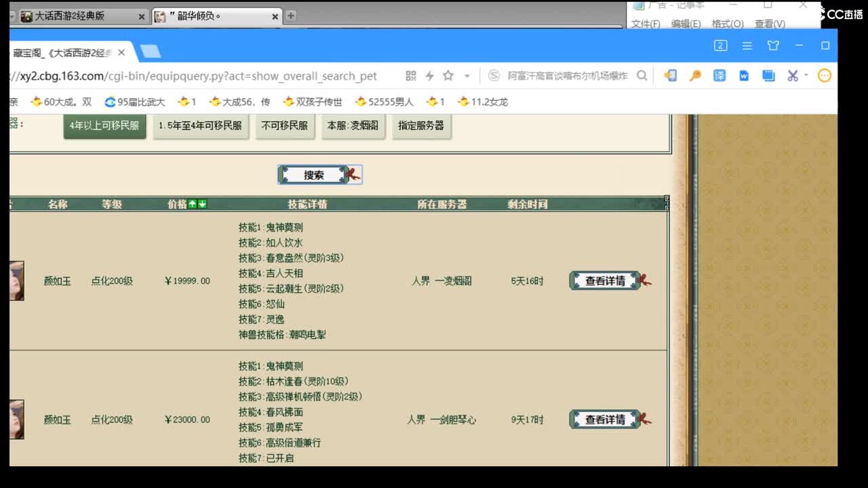Screen dimensions: 868x488
Task: Open 文件(F) menu in Notepad window
Action: click(646, 24)
